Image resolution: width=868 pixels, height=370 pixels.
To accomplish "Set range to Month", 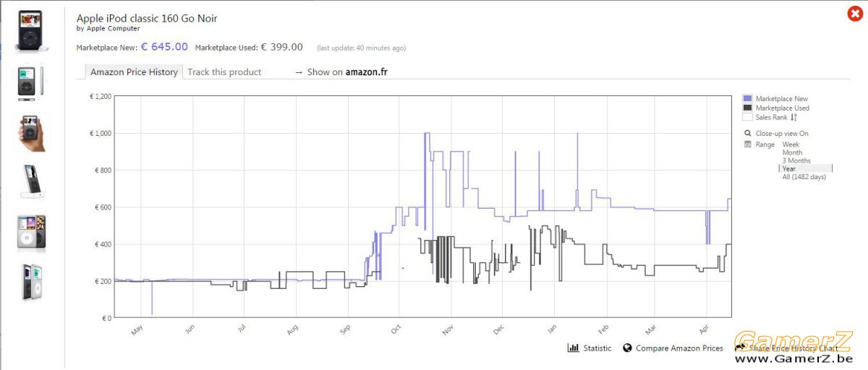I will pyautogui.click(x=792, y=152).
